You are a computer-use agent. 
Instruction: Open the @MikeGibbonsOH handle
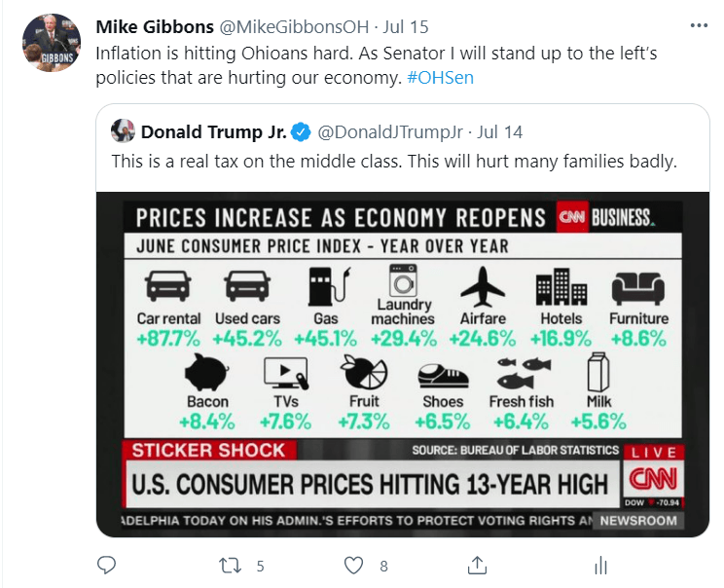pyautogui.click(x=294, y=27)
